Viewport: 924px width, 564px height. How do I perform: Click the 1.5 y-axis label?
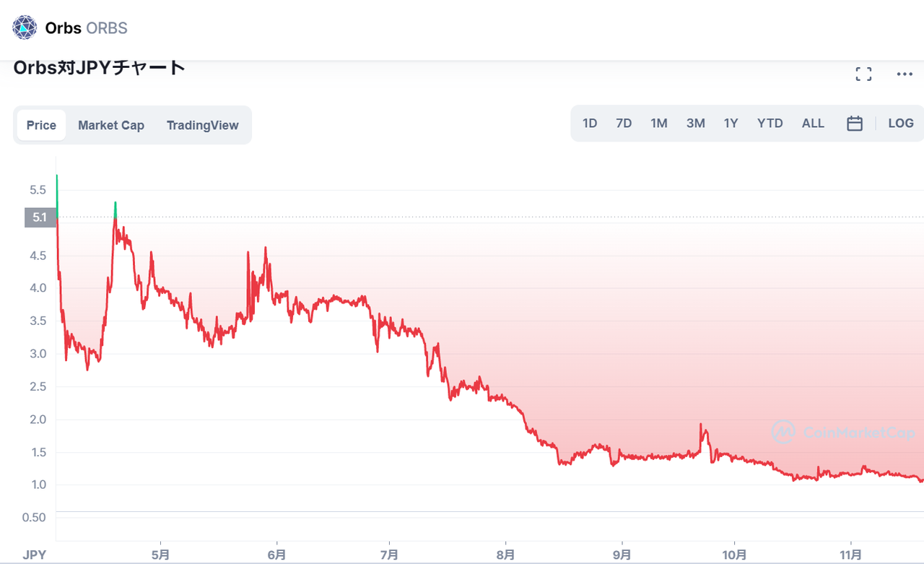[x=38, y=453]
